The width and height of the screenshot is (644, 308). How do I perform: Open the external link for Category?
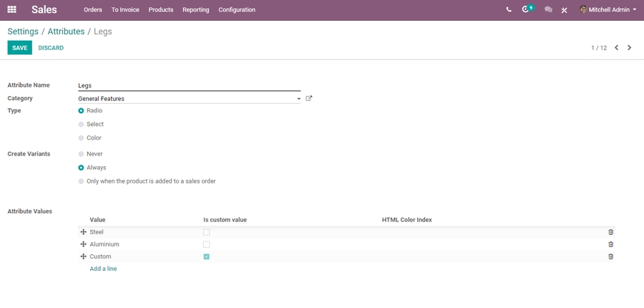pos(309,99)
